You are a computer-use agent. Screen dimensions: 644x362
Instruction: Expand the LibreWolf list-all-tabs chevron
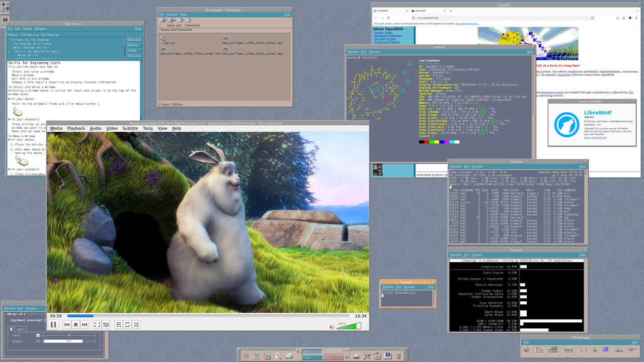(x=637, y=11)
